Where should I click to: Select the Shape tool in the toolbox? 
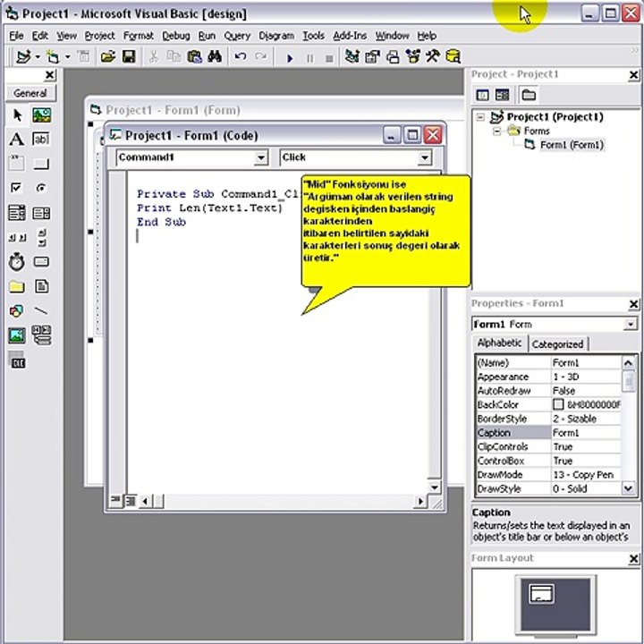pyautogui.click(x=17, y=311)
